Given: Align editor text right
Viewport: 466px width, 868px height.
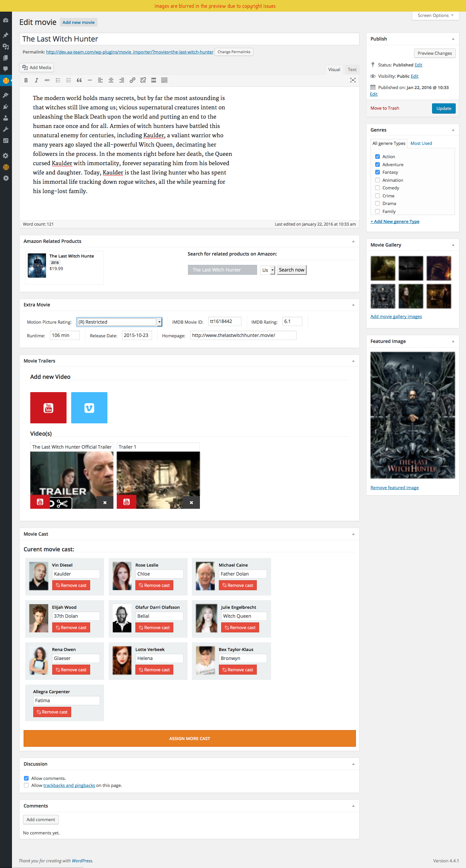Looking at the screenshot, I should pos(122,80).
